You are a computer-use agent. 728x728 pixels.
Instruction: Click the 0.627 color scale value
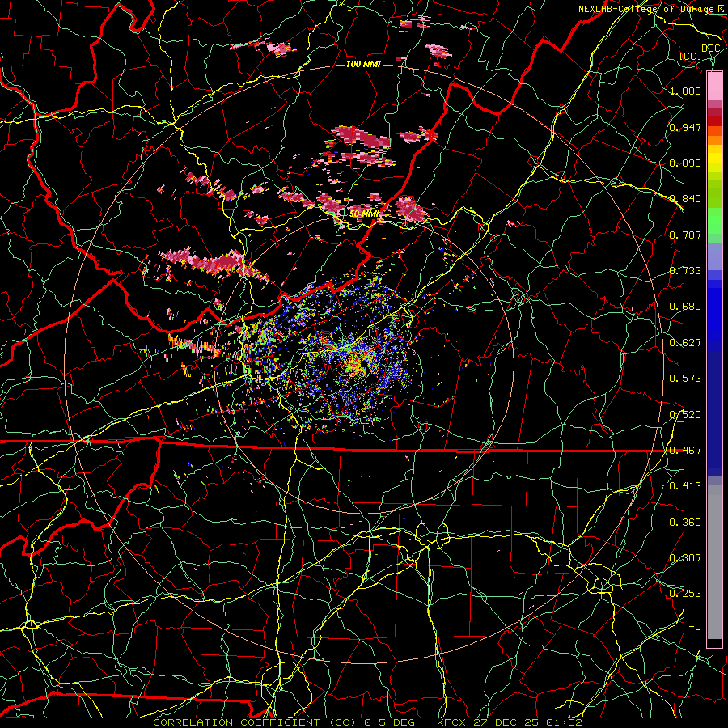click(x=685, y=343)
